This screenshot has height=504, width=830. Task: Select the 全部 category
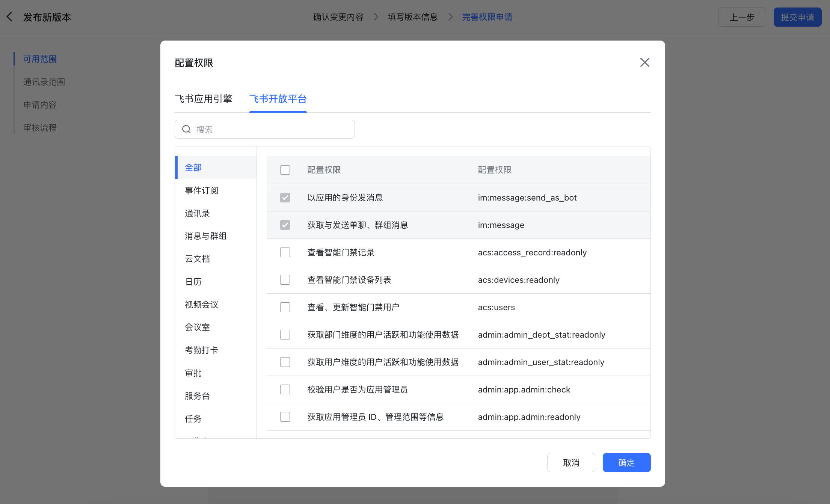[216, 167]
